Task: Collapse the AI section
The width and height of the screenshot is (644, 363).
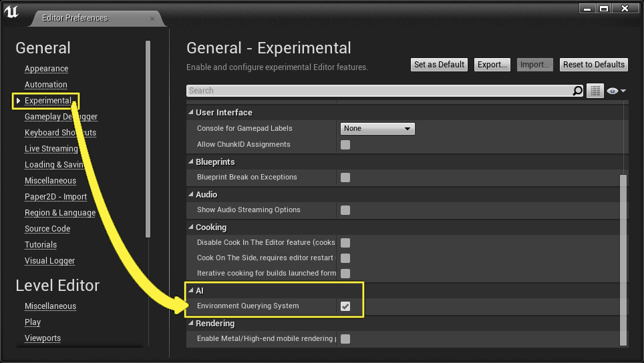Action: tap(190, 291)
